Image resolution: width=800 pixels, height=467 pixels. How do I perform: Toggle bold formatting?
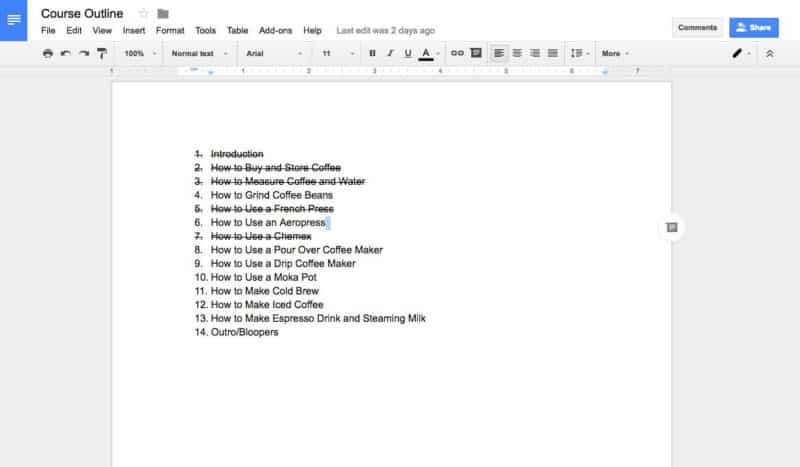point(372,53)
